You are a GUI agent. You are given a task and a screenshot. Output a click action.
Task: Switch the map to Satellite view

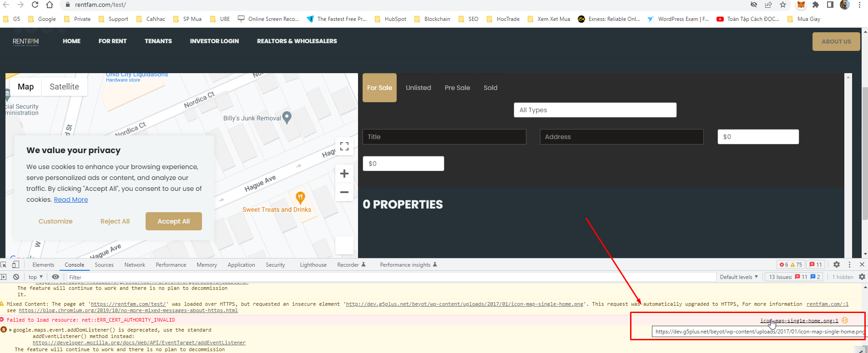pyautogui.click(x=64, y=87)
